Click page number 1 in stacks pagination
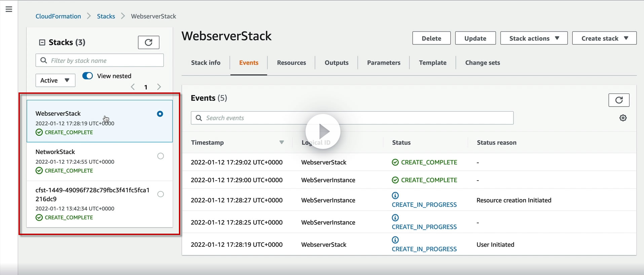The image size is (644, 275). 146,87
